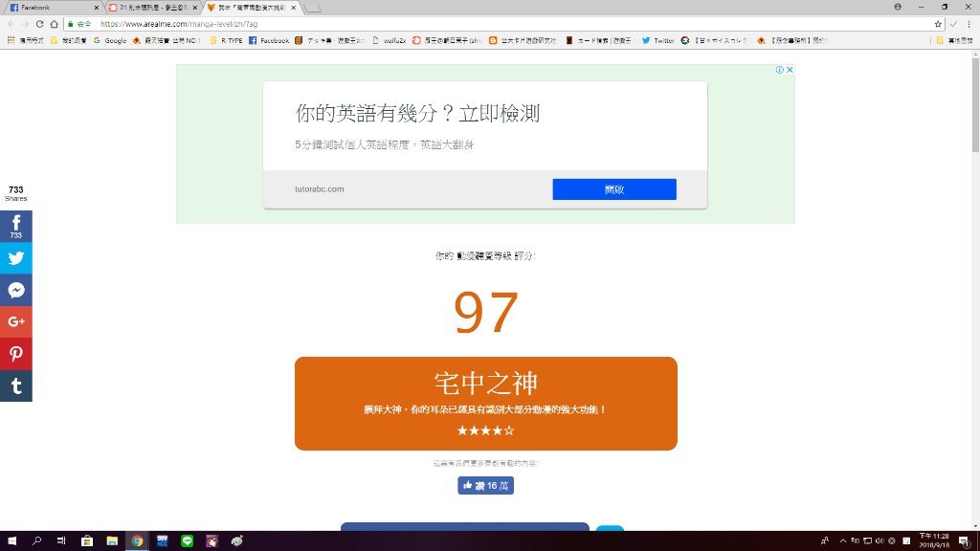Click the address bar URL field
Viewport: 980px width, 551px height.
[500, 24]
